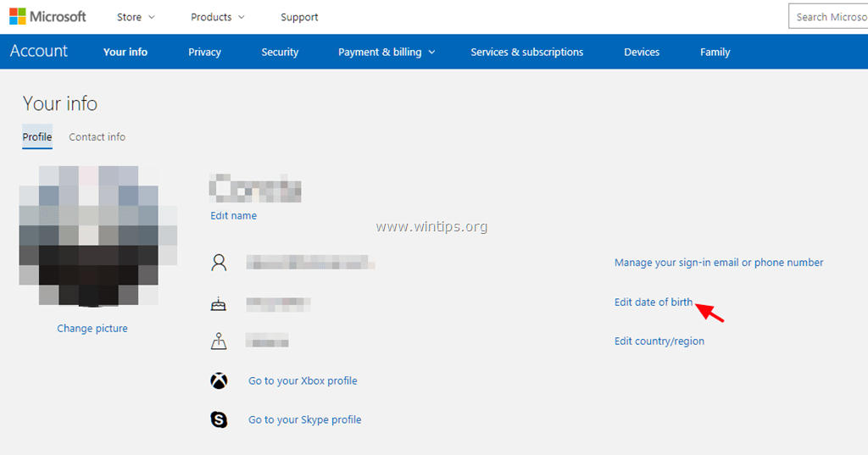Click Edit date of birth
Image resolution: width=868 pixels, height=455 pixels.
[x=654, y=302]
